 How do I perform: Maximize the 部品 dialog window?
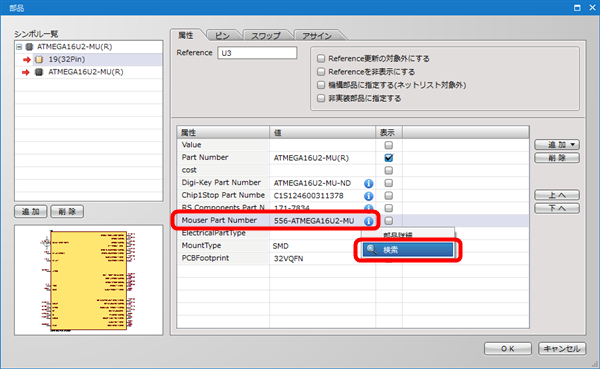[x=577, y=8]
